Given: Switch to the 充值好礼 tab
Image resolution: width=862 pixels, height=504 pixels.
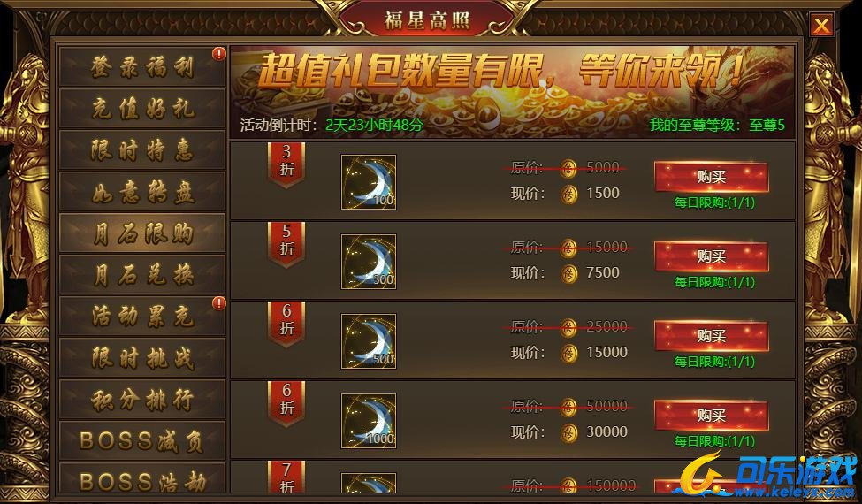Looking at the screenshot, I should 142,108.
